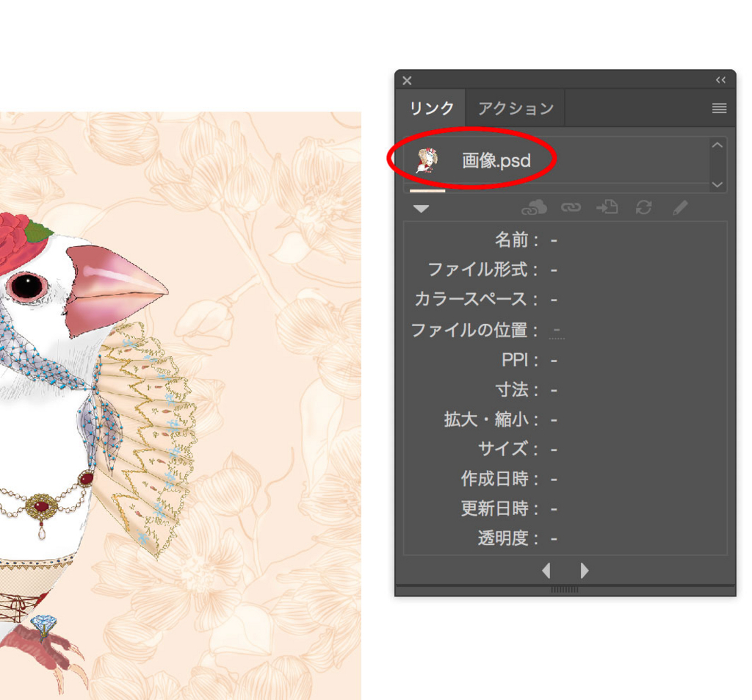Select the 画像.psd link row

click(x=557, y=161)
